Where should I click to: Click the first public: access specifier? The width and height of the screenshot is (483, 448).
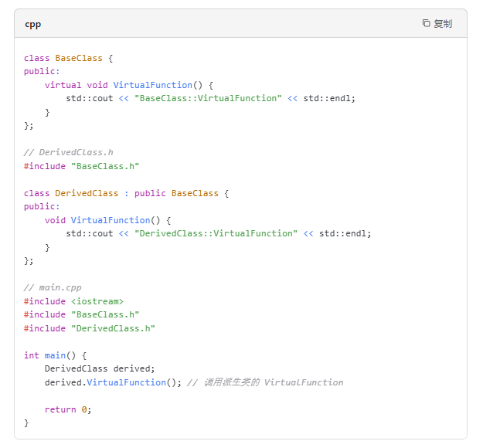(x=42, y=71)
